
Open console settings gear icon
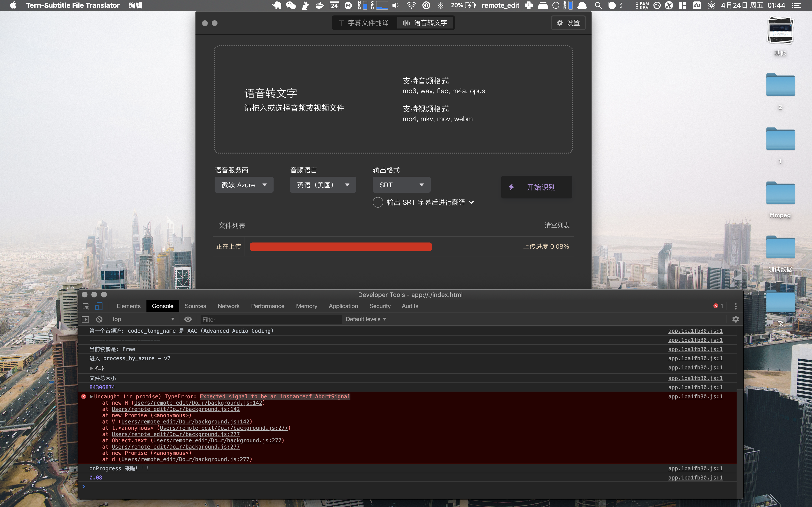click(x=735, y=319)
